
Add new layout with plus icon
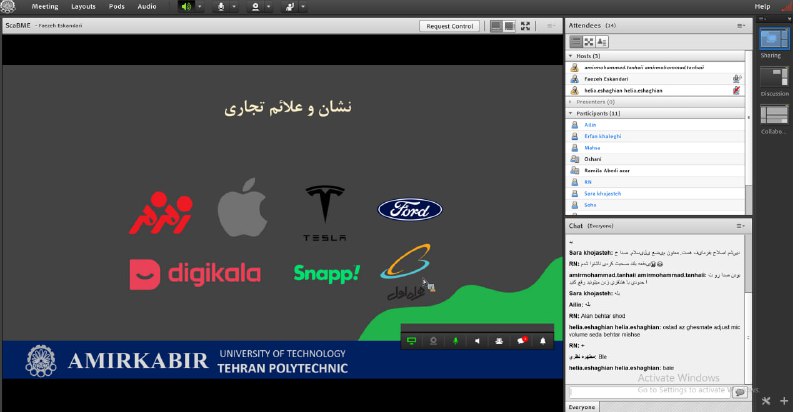pos(784,401)
